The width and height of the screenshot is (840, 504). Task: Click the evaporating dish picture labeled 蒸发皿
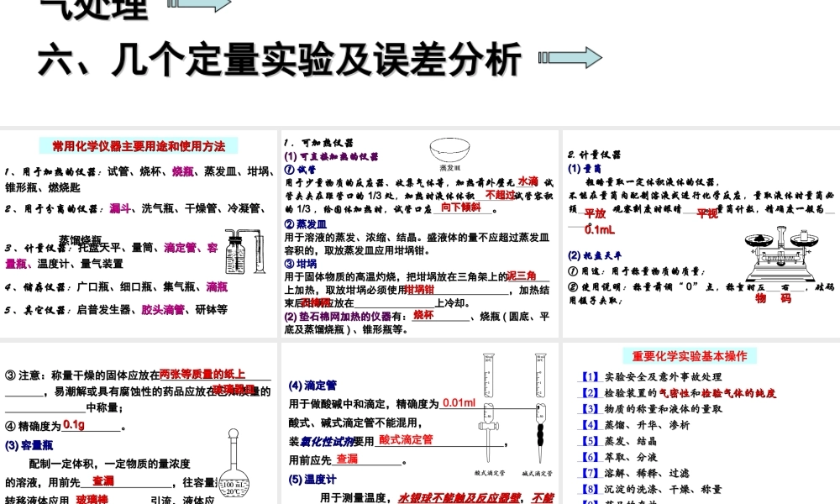click(x=450, y=151)
